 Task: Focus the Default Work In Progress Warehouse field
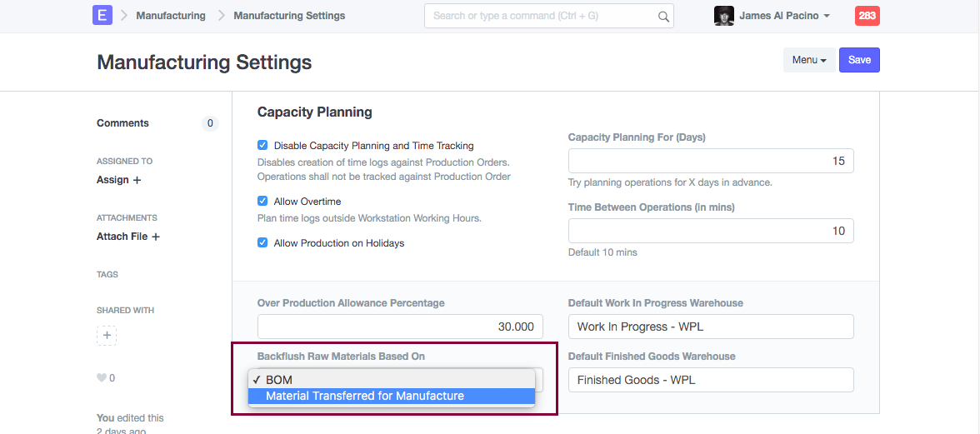[711, 327]
